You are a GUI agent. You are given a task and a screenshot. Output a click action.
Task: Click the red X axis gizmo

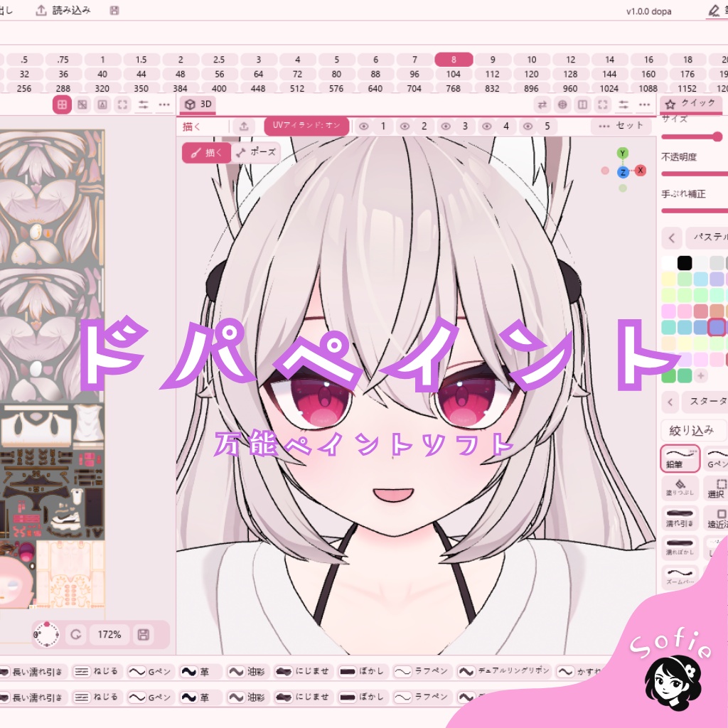click(x=641, y=171)
